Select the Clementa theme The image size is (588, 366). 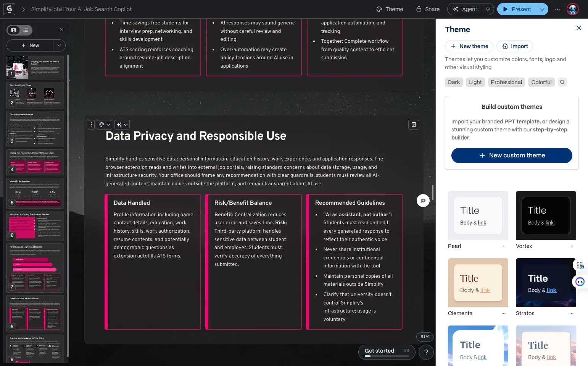[x=478, y=283]
